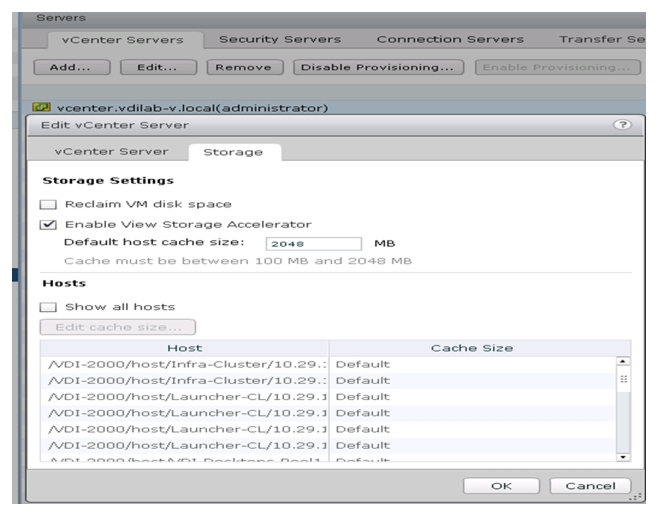Select third Launcher-CL host row
The width and height of the screenshot is (659, 517).
pyautogui.click(x=328, y=429)
